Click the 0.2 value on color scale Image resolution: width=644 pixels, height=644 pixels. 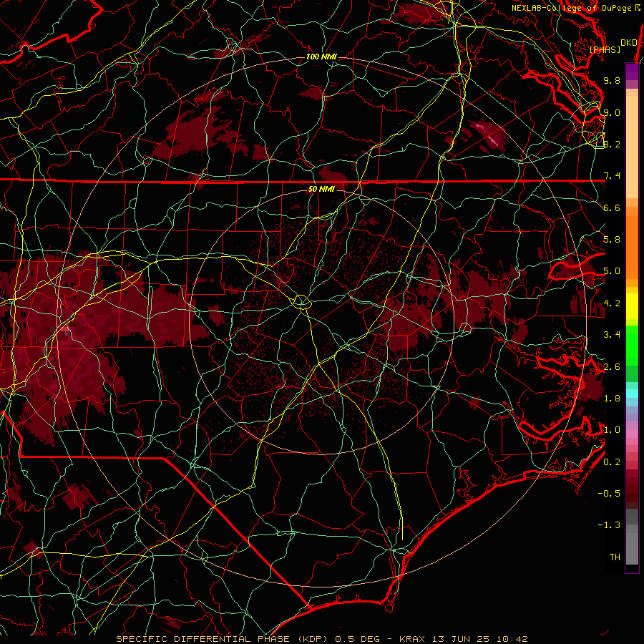coord(612,462)
